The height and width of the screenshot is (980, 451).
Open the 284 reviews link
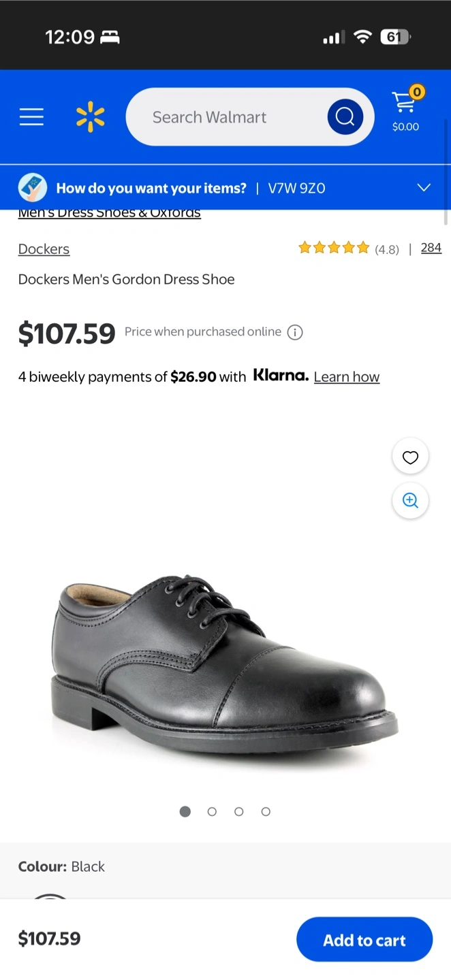[x=431, y=248]
